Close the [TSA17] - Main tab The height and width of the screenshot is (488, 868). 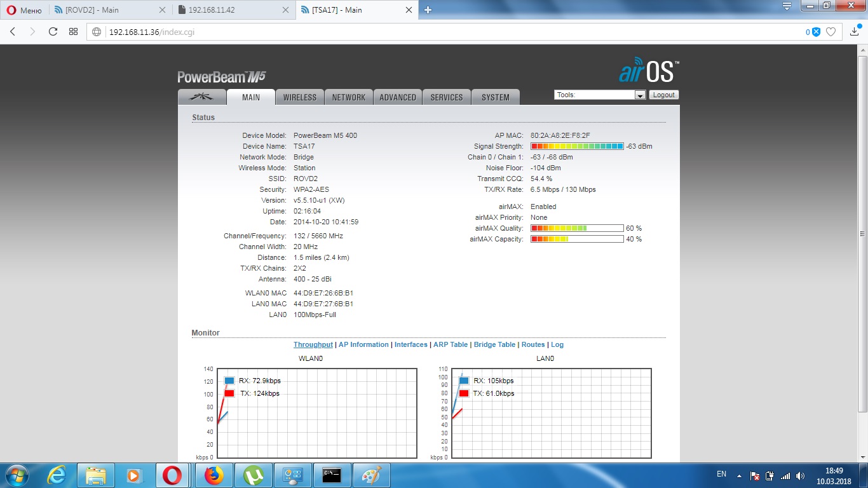[x=410, y=10]
